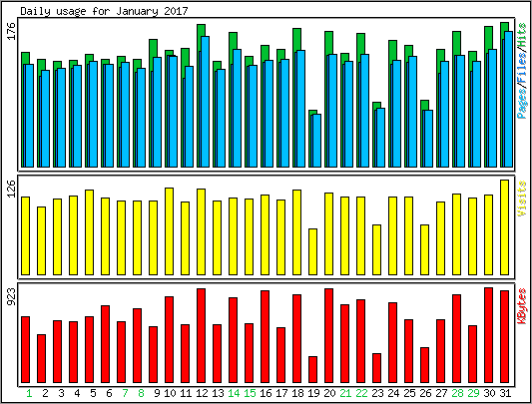Click day label 9 on x-axis
This screenshot has width=532, height=404.
[x=157, y=393]
